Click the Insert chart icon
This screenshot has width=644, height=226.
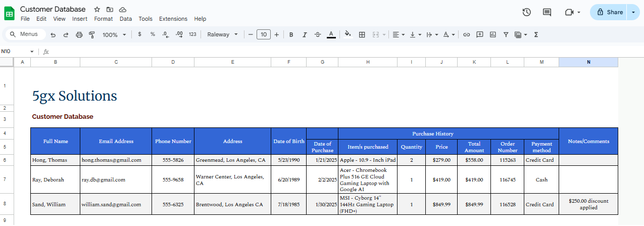coord(492,34)
